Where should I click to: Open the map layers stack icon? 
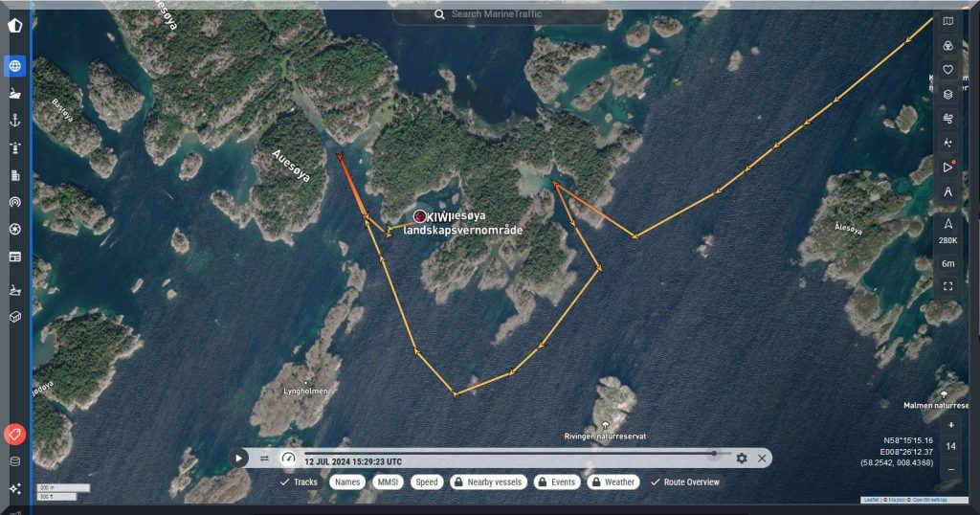click(947, 94)
